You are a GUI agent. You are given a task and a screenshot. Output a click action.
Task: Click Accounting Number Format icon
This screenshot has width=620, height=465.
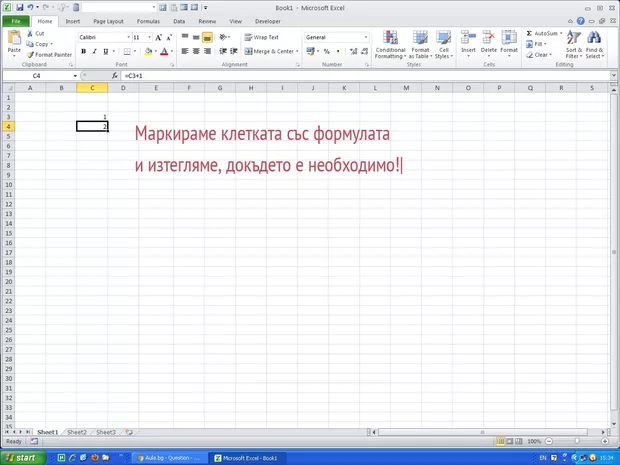(x=310, y=51)
